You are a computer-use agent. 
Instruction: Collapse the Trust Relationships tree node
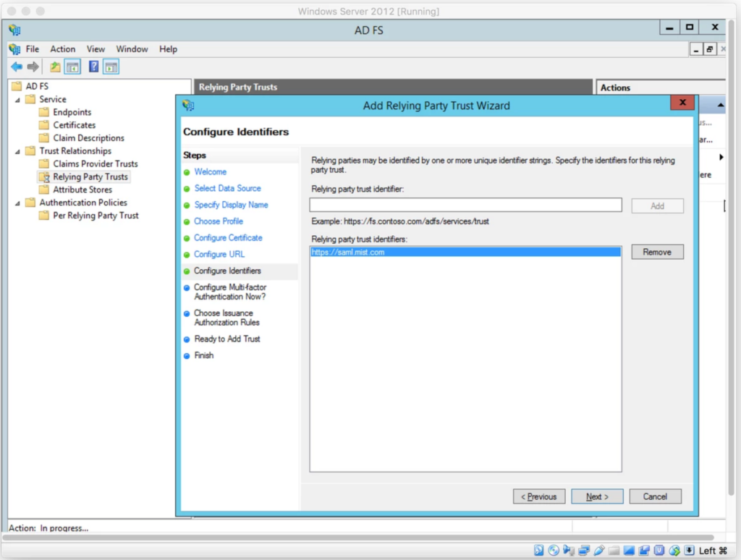click(18, 151)
